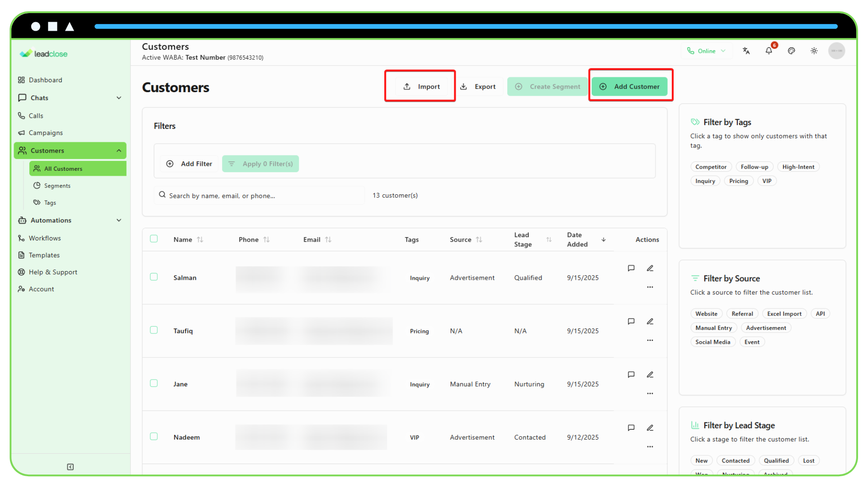Select the VIP tag filter chip
Image resolution: width=868 pixels, height=488 pixels.
pos(767,180)
